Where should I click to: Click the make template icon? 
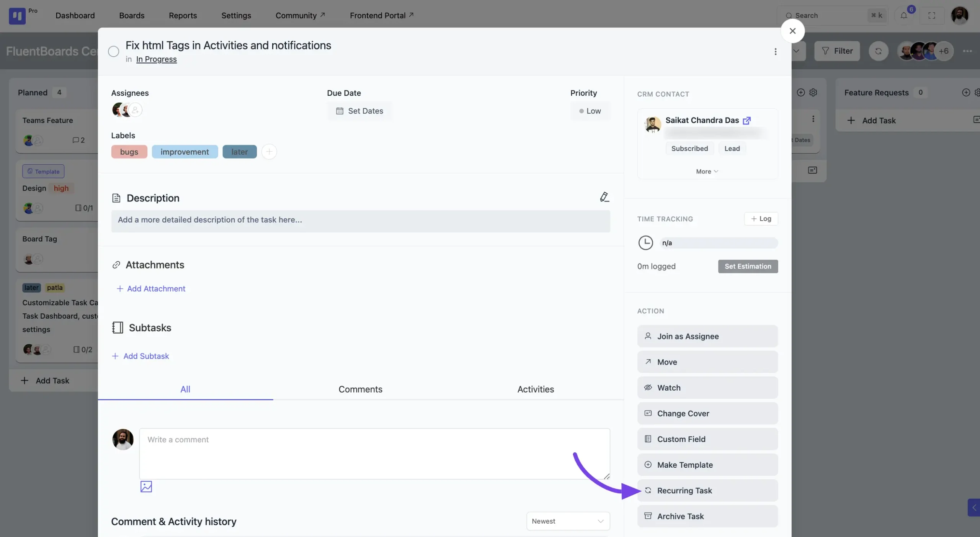click(648, 465)
